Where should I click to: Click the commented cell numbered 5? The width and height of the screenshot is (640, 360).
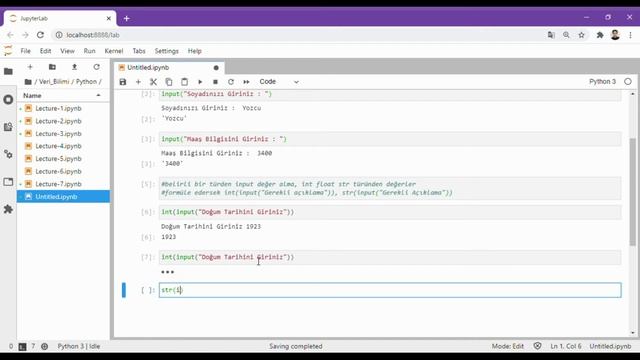(390, 188)
